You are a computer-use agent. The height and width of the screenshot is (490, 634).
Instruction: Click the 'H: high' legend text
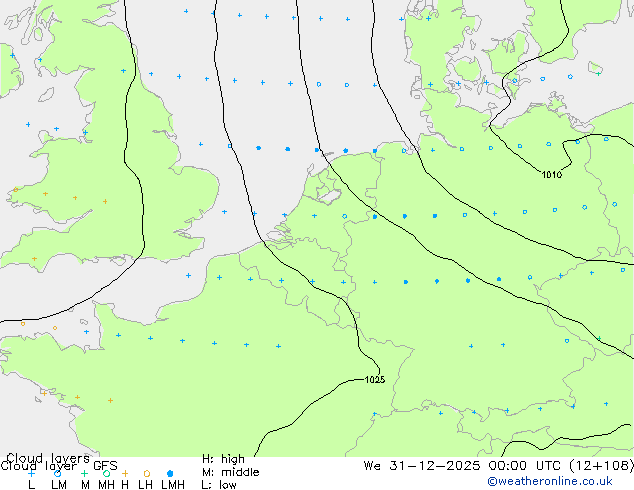tap(223, 459)
